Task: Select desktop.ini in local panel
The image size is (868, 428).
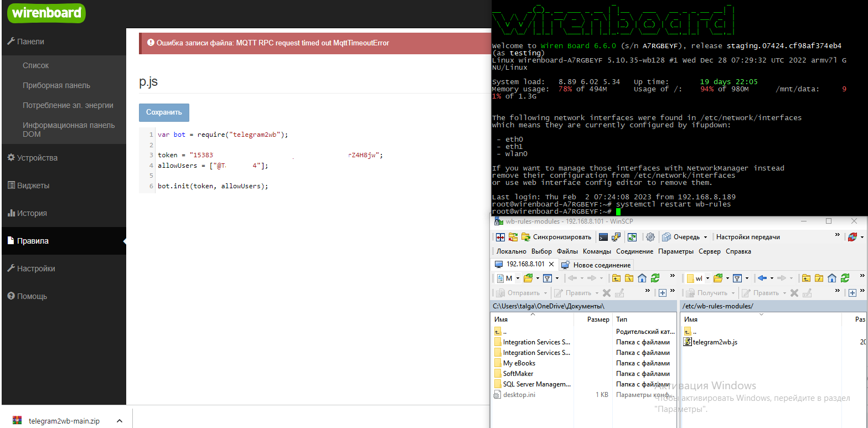Action: pyautogui.click(x=519, y=395)
